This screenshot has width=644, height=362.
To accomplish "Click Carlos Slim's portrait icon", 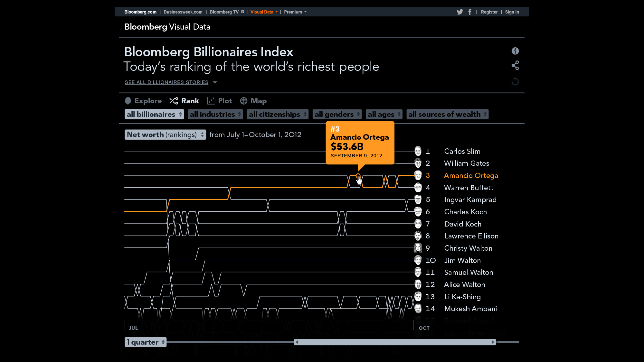I will [418, 151].
